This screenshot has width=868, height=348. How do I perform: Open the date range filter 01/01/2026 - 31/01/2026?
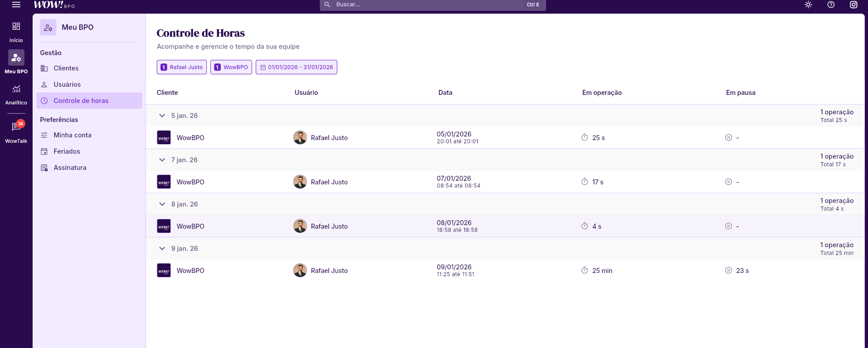pos(296,67)
